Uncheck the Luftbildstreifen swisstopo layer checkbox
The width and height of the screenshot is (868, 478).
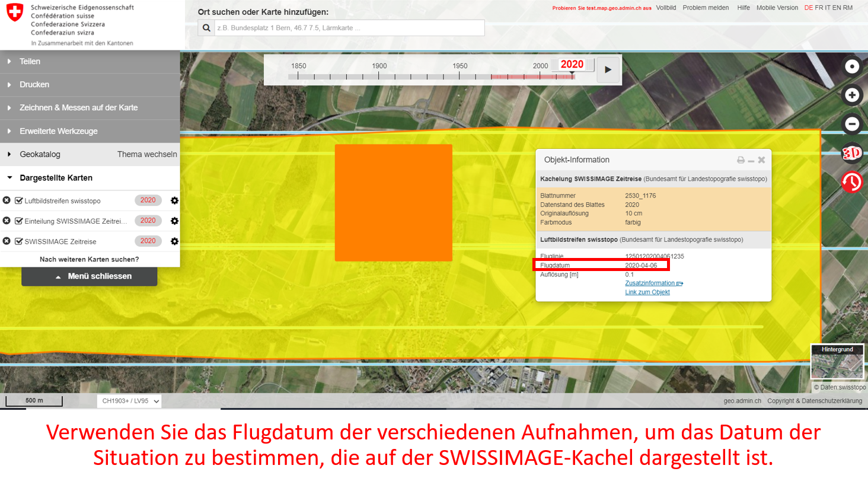(x=18, y=200)
